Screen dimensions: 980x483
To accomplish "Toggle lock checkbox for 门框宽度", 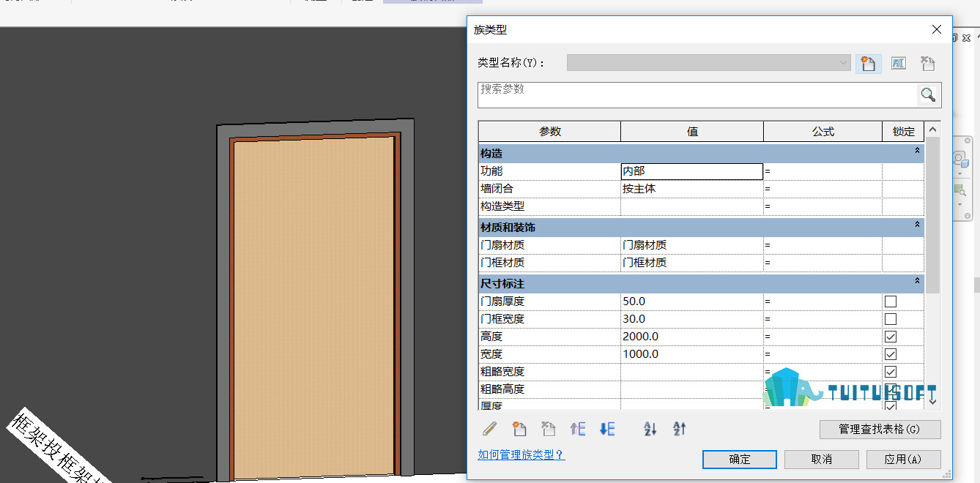I will coord(891,319).
